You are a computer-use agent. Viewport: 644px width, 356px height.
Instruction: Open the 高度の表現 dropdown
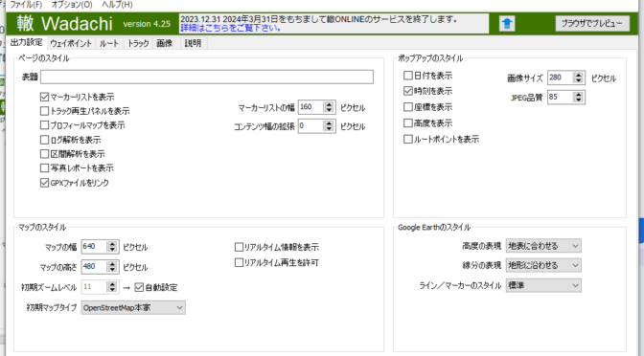[543, 246]
